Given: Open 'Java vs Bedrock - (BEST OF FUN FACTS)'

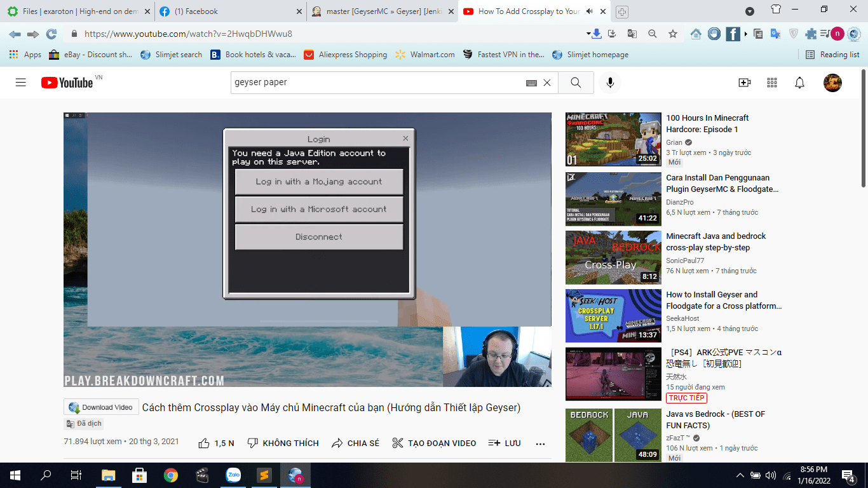Looking at the screenshot, I should (715, 419).
